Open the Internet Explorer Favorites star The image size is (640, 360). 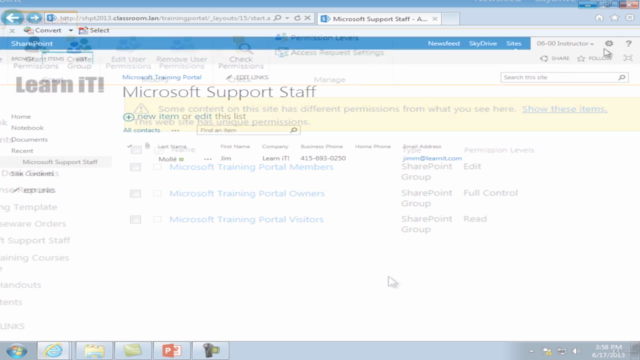[614, 18]
